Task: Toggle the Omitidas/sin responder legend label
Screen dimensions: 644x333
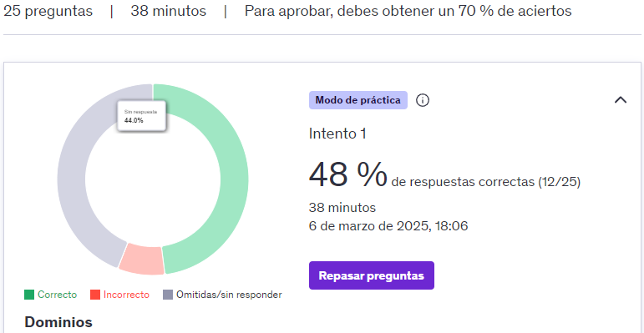Action: (x=229, y=295)
